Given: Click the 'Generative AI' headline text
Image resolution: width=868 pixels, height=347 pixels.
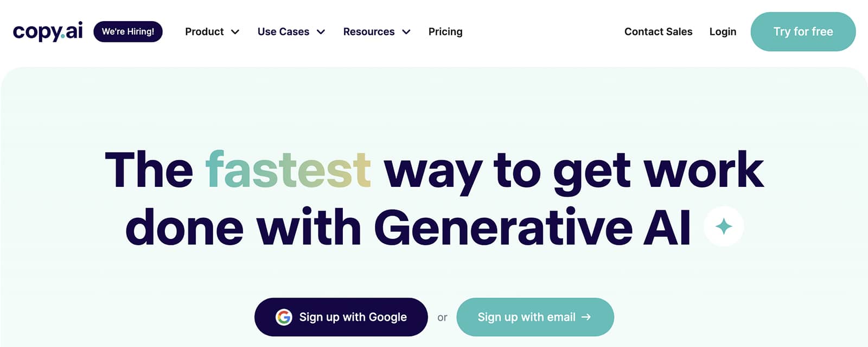Looking at the screenshot, I should point(532,228).
